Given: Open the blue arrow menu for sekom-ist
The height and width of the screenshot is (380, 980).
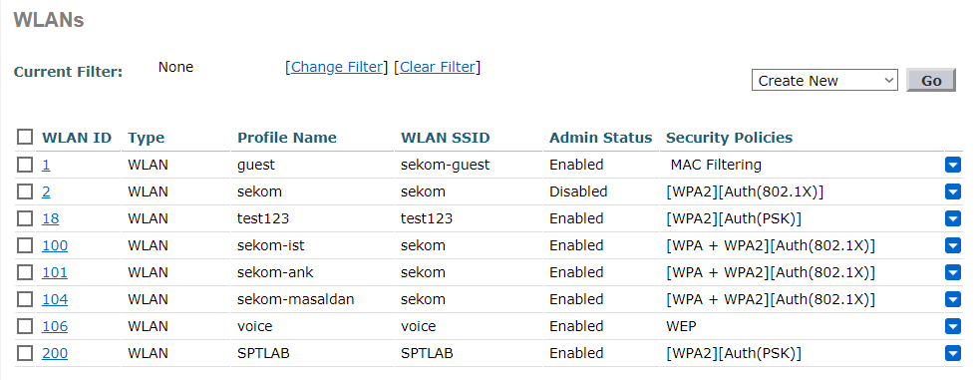Looking at the screenshot, I should click(952, 245).
